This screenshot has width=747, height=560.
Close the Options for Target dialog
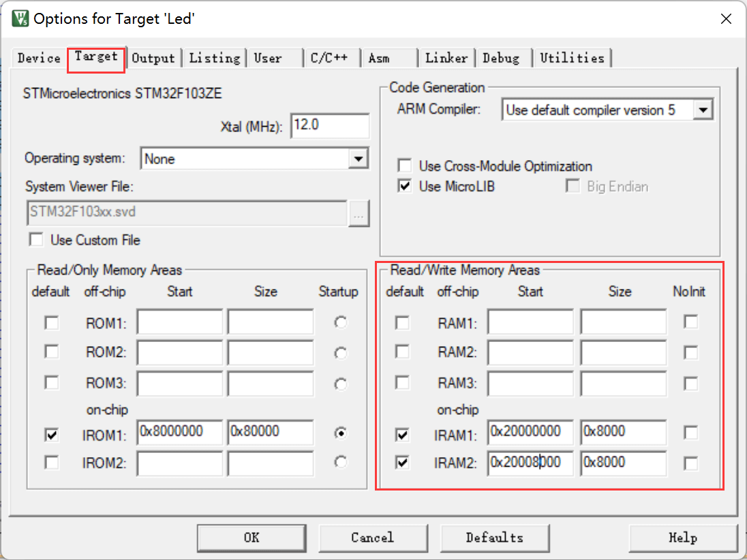(x=726, y=19)
